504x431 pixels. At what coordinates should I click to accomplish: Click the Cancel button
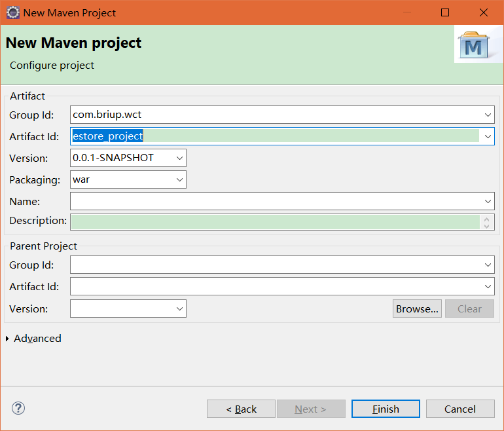tap(460, 409)
